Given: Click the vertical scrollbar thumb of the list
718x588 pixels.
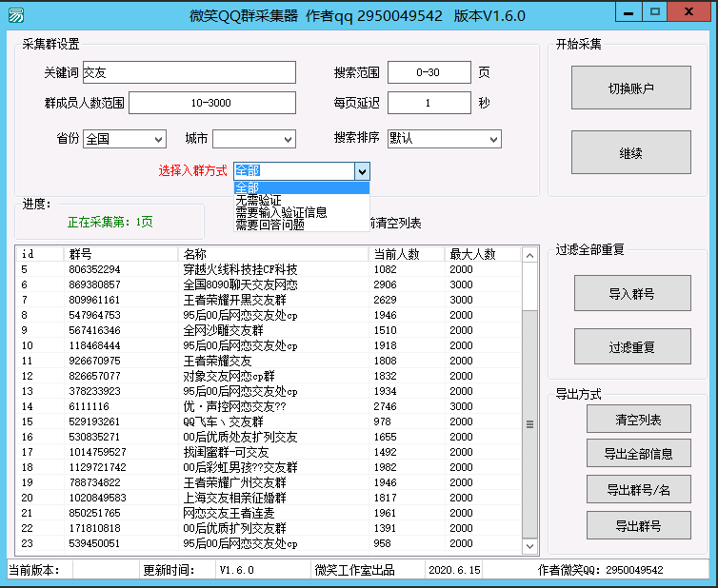Looking at the screenshot, I should (529, 424).
